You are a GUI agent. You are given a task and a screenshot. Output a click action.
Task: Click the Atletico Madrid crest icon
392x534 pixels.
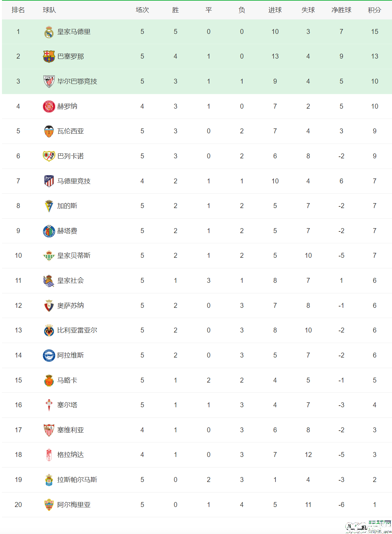[49, 181]
